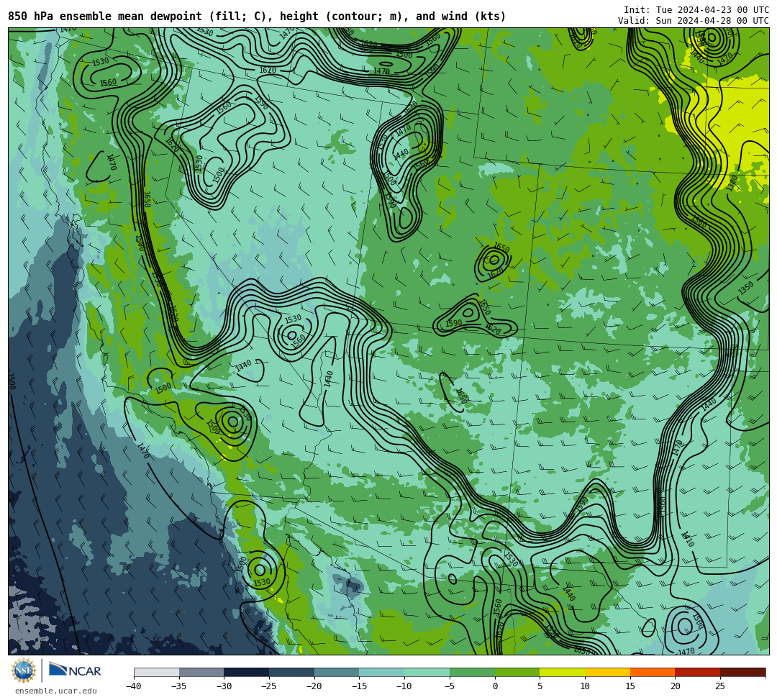Pick the dark blue -25 to -20 colorbar swatch
Screen dimensions: 777x700
pos(291,672)
